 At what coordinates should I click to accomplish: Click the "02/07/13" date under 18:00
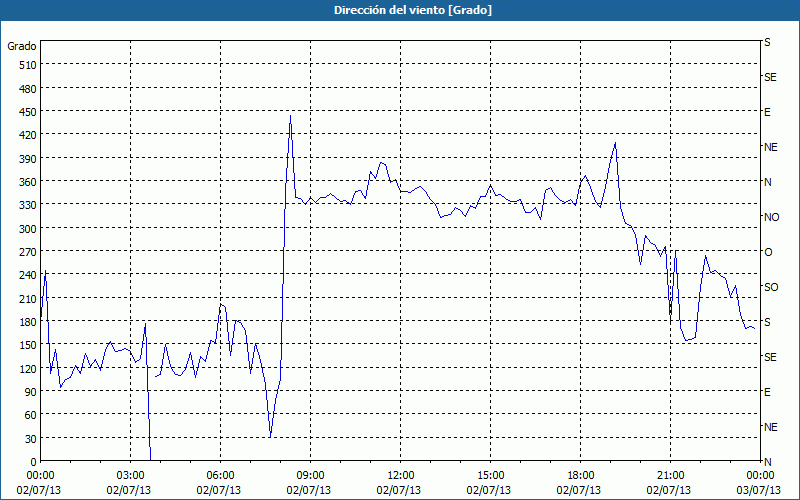coord(579,490)
